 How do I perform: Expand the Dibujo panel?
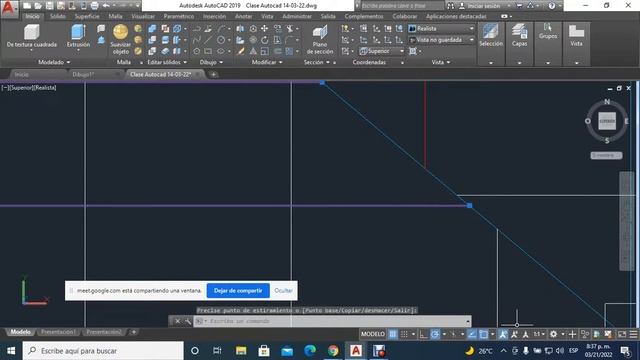click(x=211, y=62)
